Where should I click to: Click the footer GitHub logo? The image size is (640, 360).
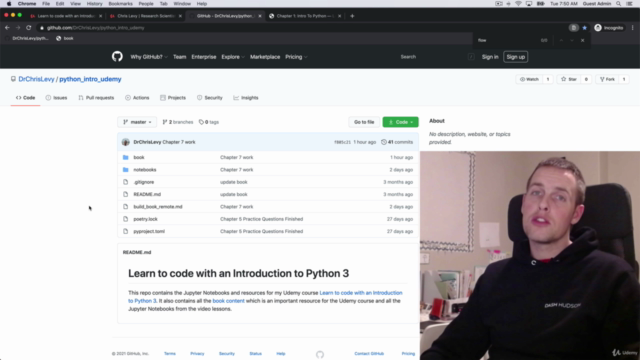320,354
